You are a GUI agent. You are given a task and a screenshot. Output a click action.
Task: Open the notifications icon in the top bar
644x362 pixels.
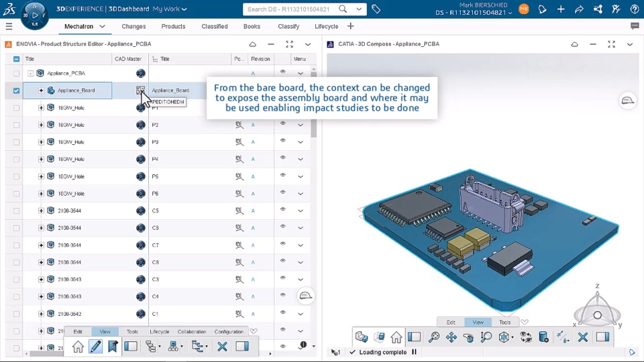[542, 9]
